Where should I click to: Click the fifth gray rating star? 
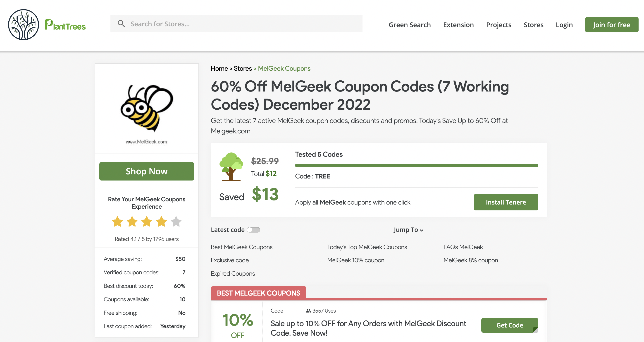[176, 222]
